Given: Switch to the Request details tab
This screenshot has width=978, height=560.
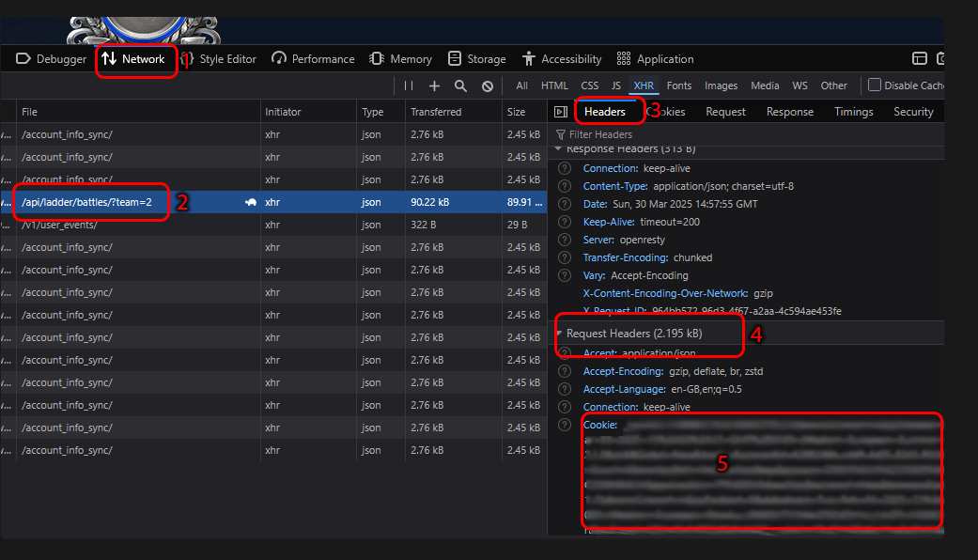Looking at the screenshot, I should point(725,112).
